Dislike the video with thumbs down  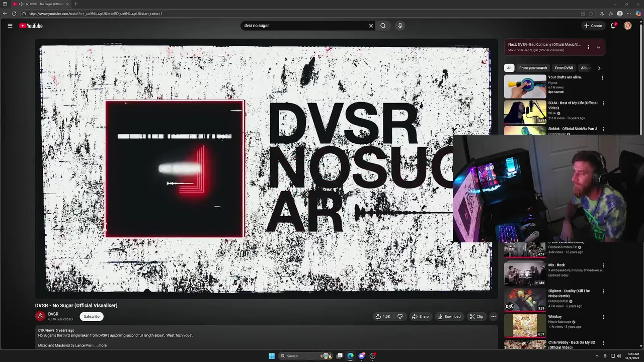400,316
